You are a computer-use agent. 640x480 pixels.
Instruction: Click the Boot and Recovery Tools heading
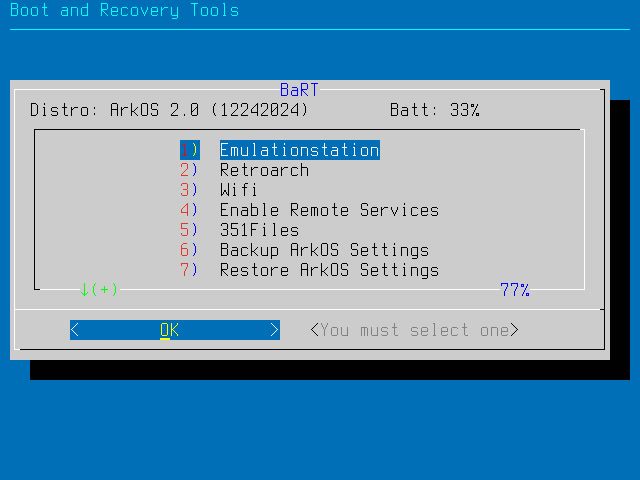124,10
